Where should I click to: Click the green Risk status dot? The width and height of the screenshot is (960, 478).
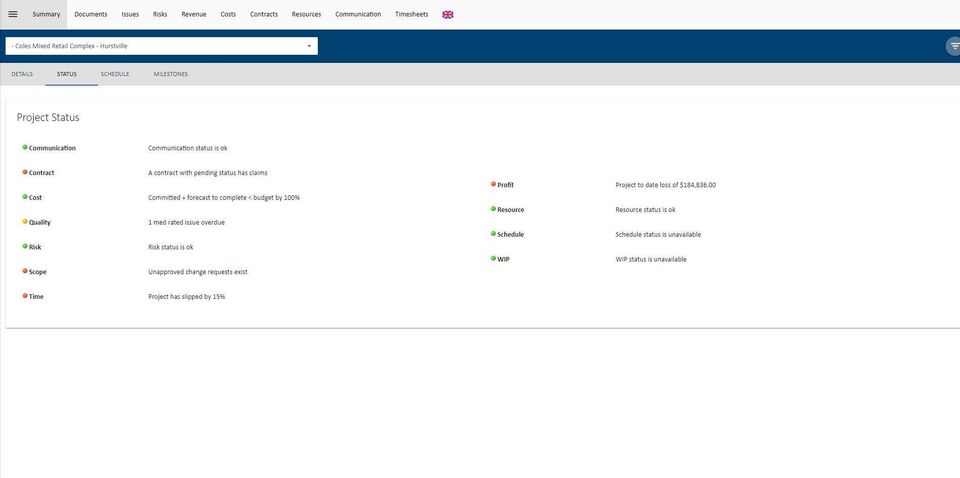click(x=25, y=246)
